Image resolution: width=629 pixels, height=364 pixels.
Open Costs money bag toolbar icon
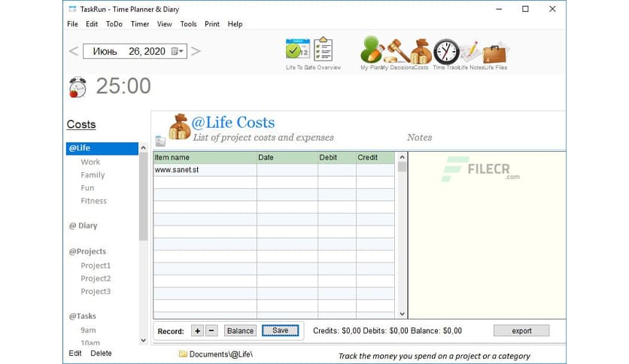click(421, 50)
